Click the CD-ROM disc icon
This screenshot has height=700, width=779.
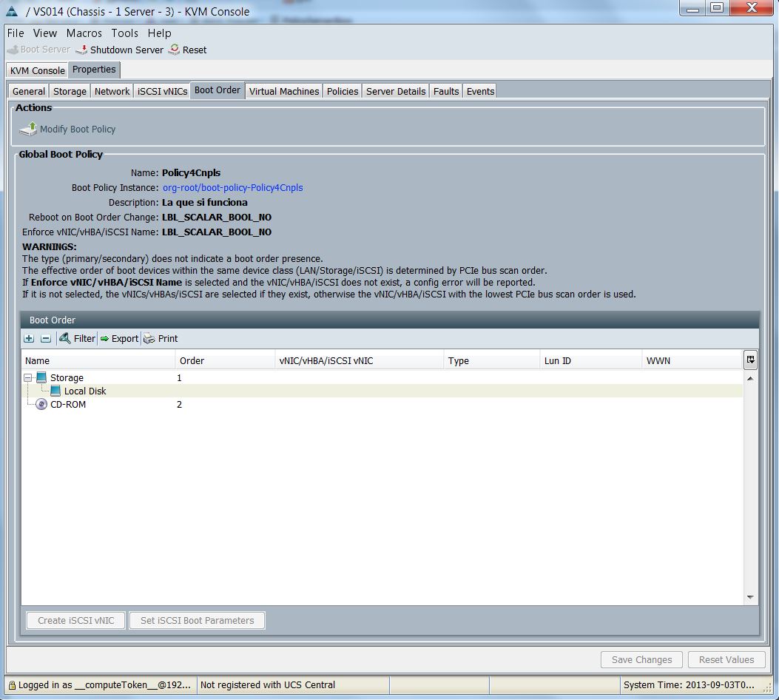[41, 405]
